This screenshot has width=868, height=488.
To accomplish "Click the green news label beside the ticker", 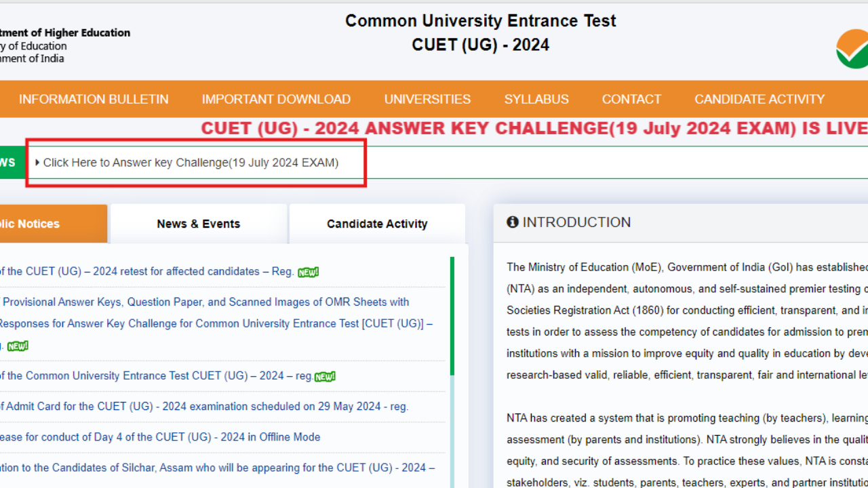I will click(12, 163).
